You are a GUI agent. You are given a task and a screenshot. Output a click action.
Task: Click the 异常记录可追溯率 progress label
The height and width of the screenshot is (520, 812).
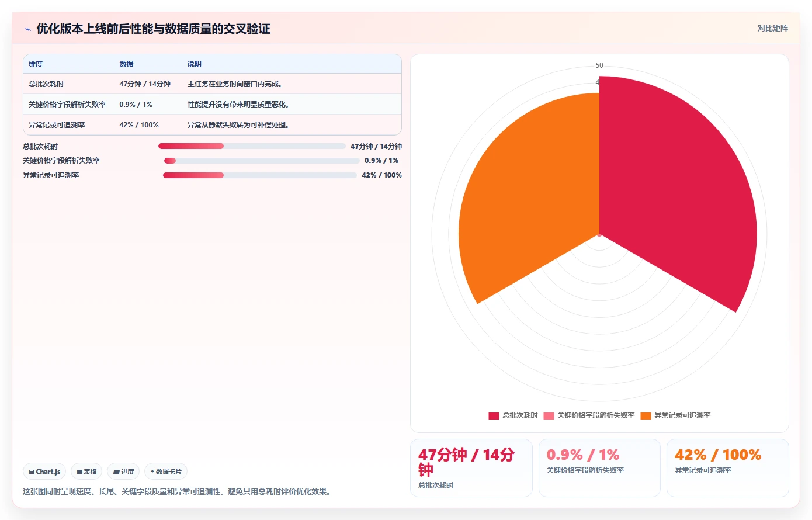coord(51,175)
